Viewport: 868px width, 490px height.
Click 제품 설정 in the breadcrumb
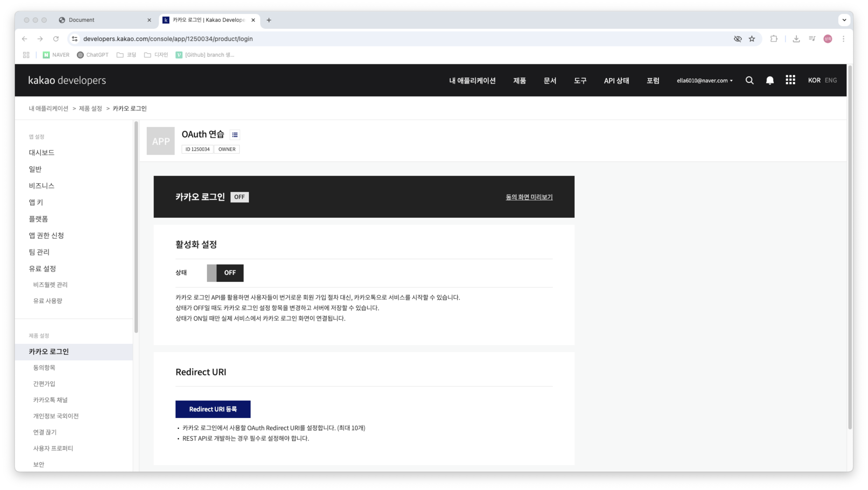[90, 108]
